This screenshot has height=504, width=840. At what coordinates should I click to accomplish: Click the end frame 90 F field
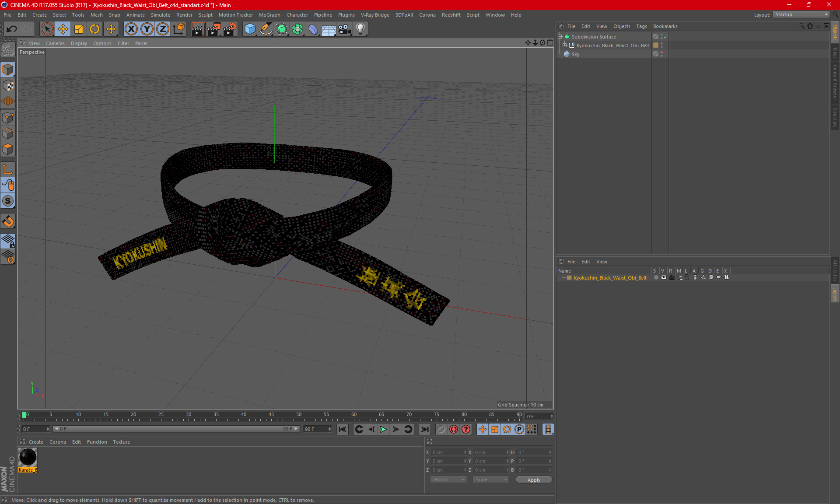coord(317,429)
